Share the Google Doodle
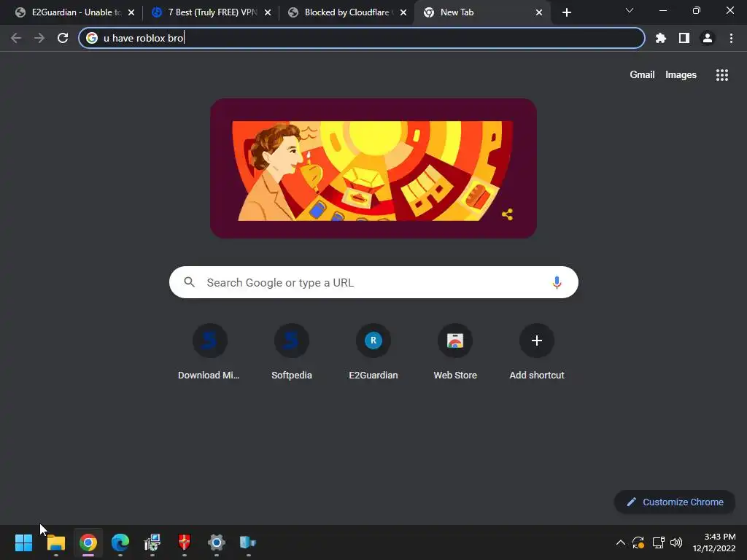Screen dimensions: 747x560 click(x=508, y=214)
